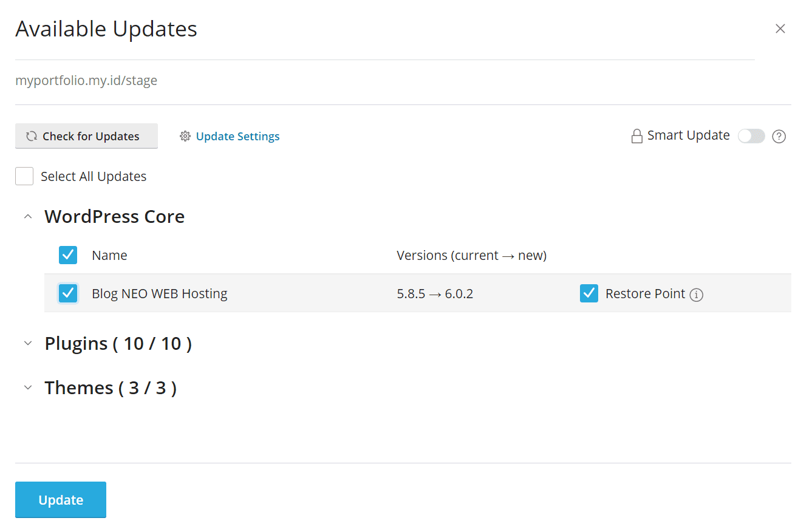Image resolution: width=798 pixels, height=532 pixels.
Task: Expand the Plugins section chevron
Action: tap(28, 343)
